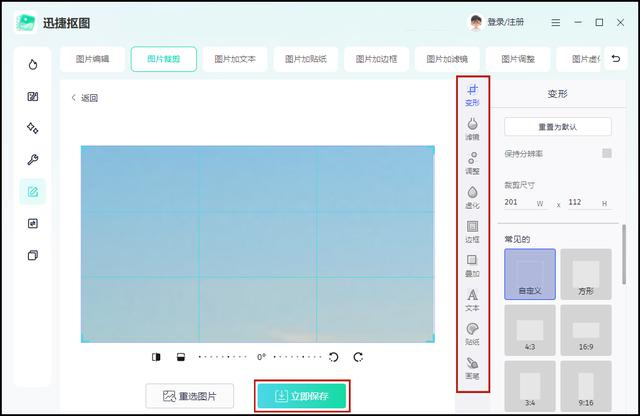The image size is (640, 416).
Task: Choose the 方形 square crop preset
Action: (x=586, y=274)
